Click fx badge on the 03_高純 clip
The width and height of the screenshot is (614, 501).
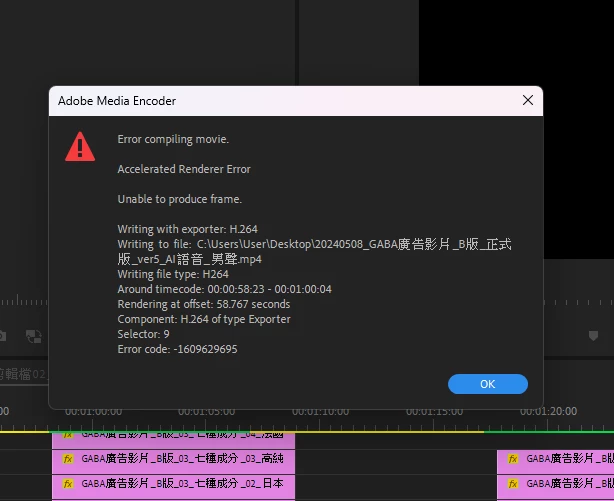[x=68, y=458]
